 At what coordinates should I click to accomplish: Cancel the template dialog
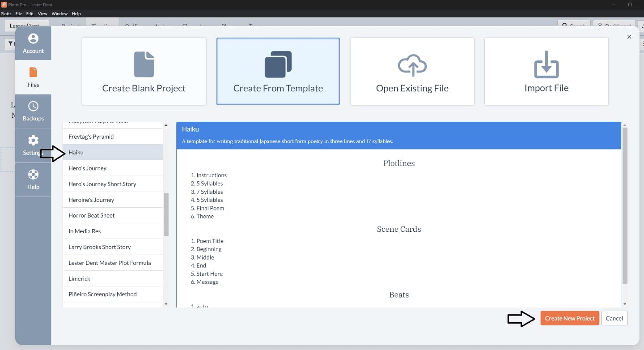tap(614, 318)
